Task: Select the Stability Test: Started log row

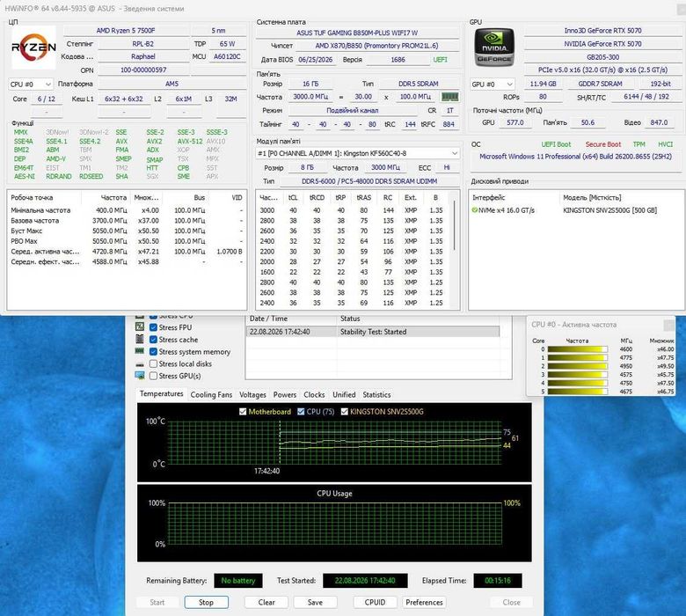Action: [373, 332]
